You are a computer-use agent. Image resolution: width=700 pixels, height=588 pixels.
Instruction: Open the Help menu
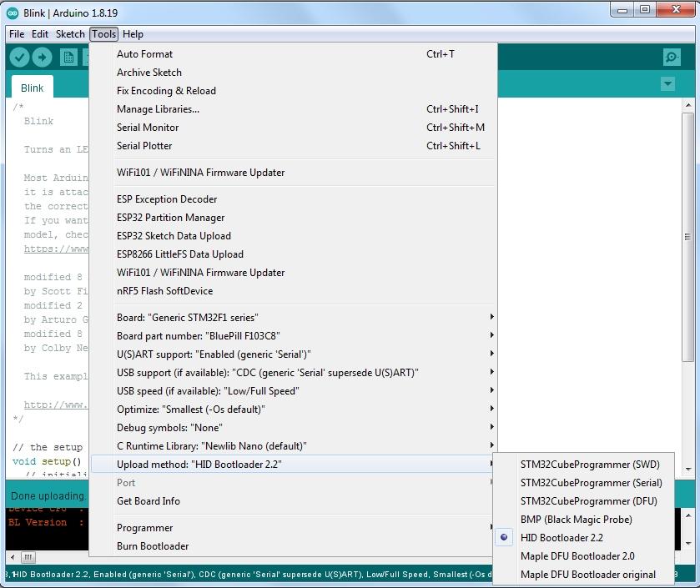133,34
